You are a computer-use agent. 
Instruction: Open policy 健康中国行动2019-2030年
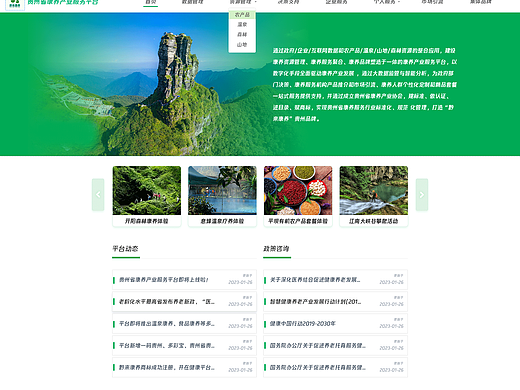335,323
